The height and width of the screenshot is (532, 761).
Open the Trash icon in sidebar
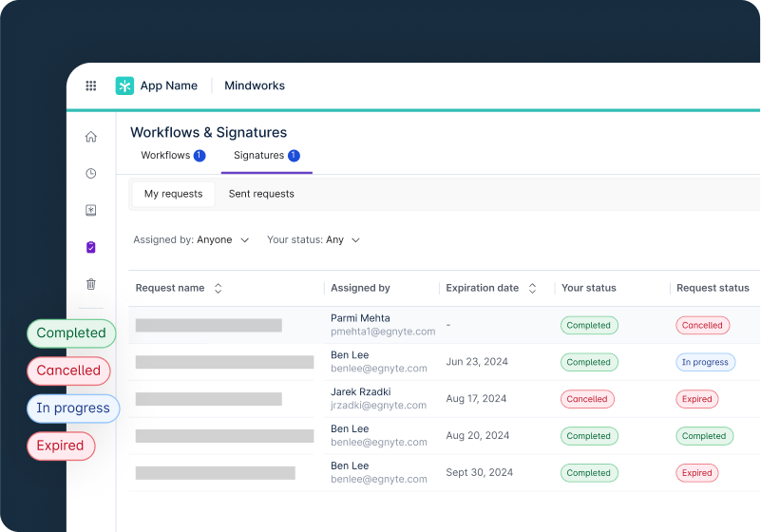tap(91, 284)
